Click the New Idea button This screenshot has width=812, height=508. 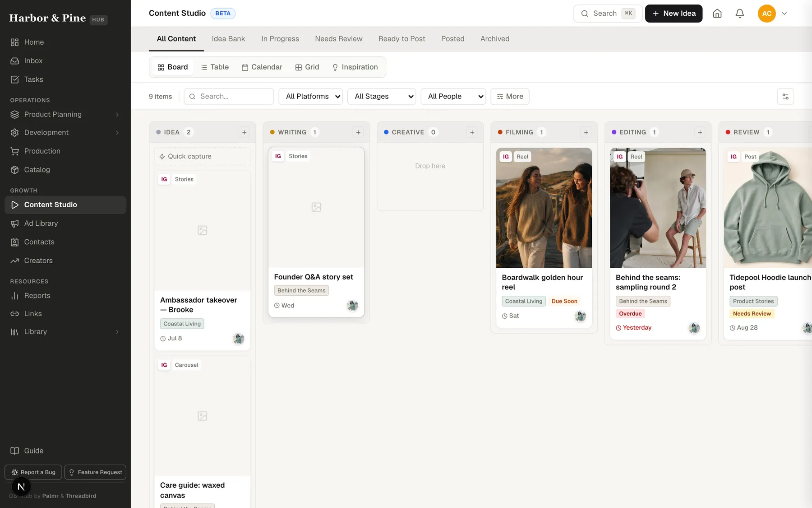pos(674,14)
